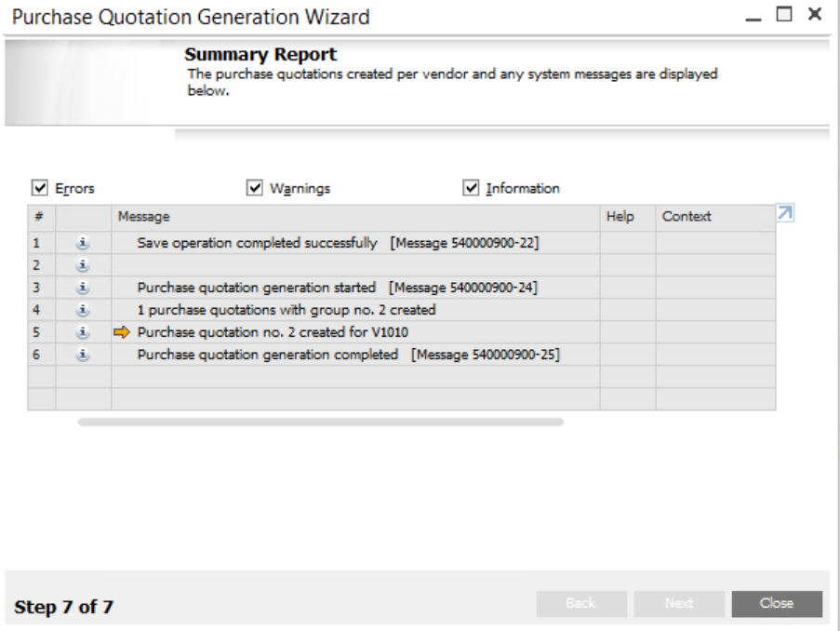Minimize the wizard window
This screenshot has height=631, width=840.
click(x=761, y=16)
